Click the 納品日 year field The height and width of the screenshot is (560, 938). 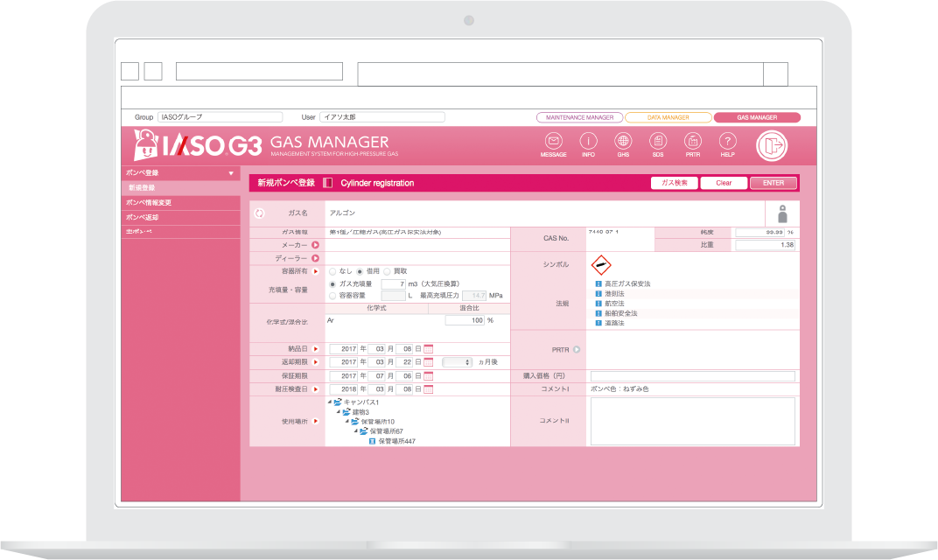tap(344, 349)
